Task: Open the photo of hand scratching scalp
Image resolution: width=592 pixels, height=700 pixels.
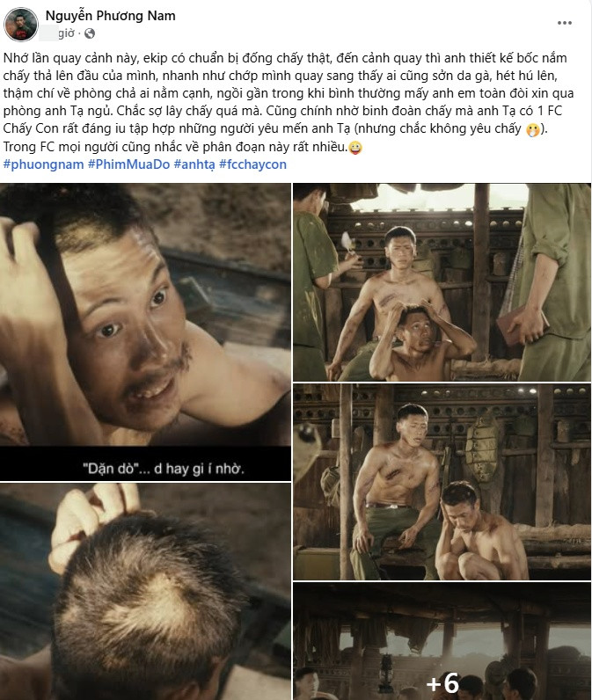Action: pyautogui.click(x=145, y=592)
